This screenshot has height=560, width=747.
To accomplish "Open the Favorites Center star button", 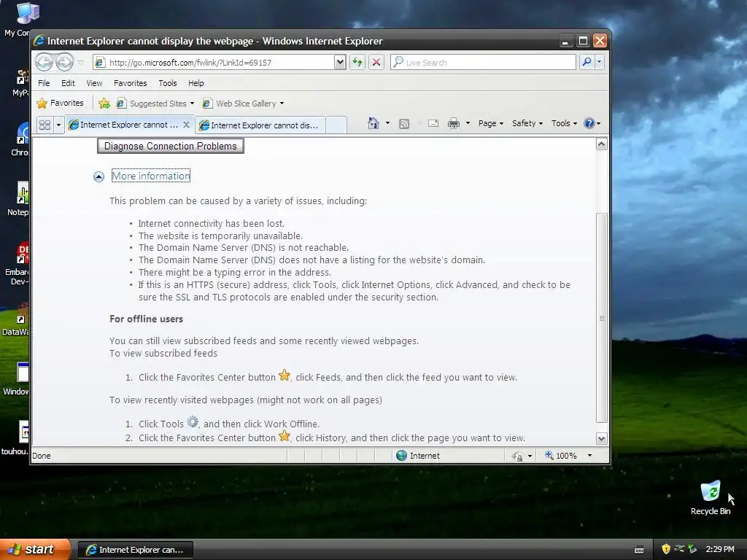I will coord(60,103).
